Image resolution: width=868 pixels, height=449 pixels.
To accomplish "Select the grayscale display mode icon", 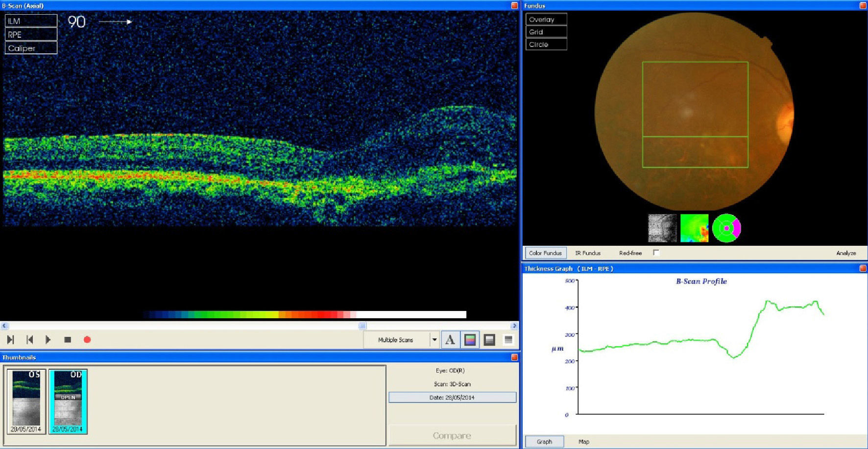I will pos(489,340).
